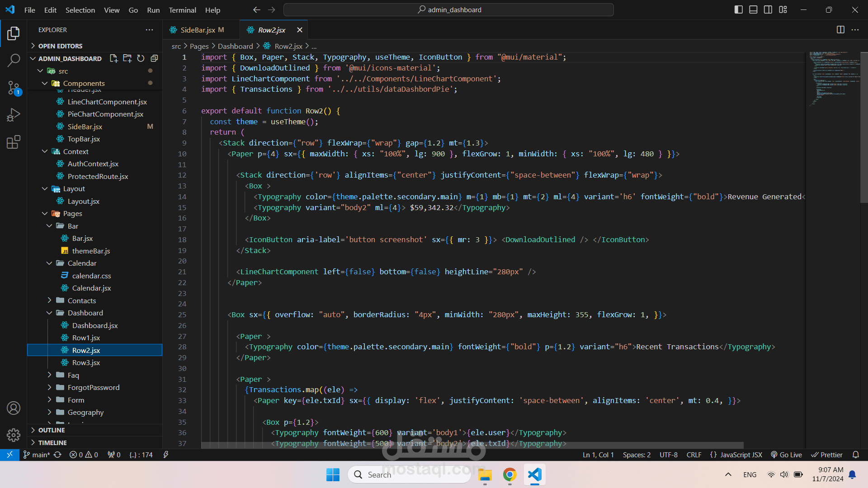Screen dimensions: 868x488
Task: Collapse the Calendar folder
Action: coord(82,263)
